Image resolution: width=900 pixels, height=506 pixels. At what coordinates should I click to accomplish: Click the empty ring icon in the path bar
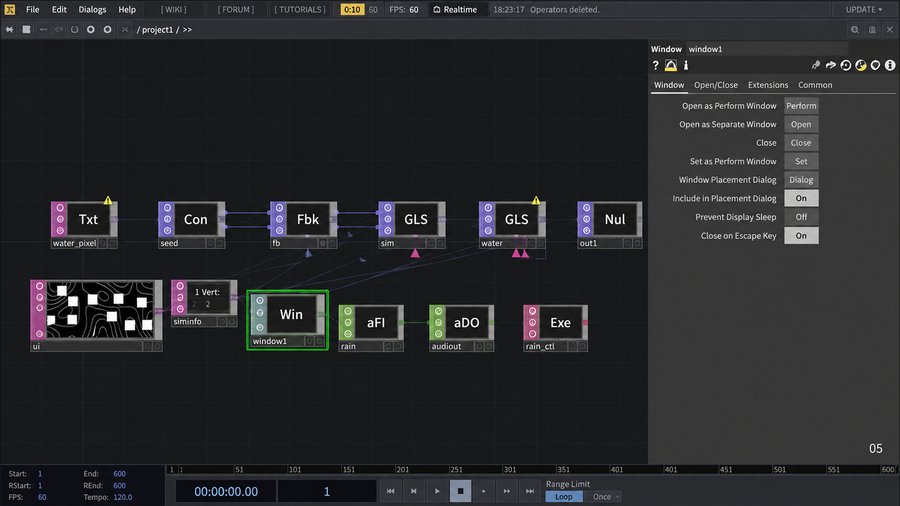(75, 29)
